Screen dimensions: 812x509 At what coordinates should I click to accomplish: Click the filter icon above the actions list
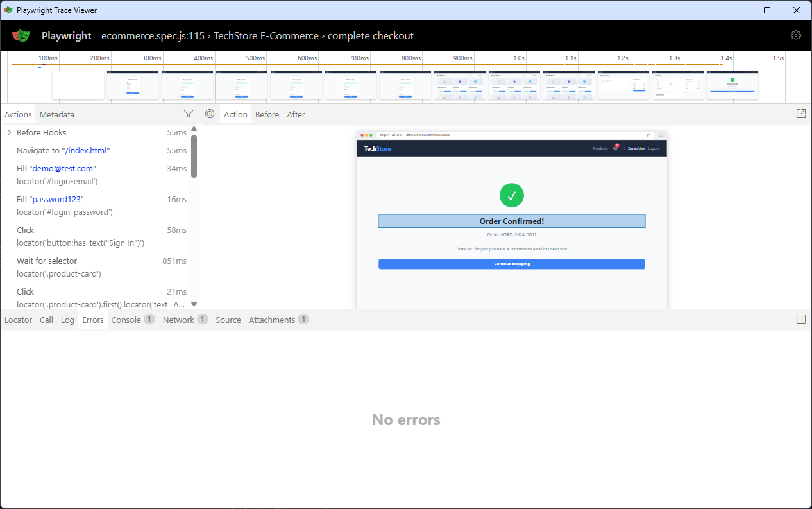click(x=189, y=114)
